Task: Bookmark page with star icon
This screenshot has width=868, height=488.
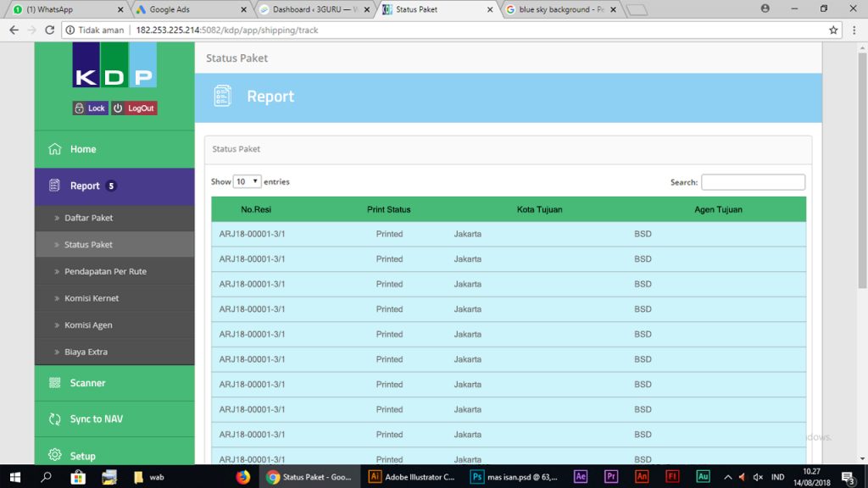Action: pos(833,30)
